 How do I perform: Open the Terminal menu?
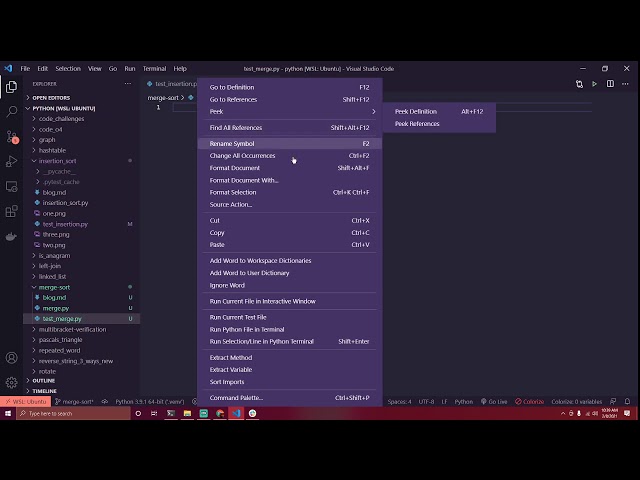[x=154, y=69]
